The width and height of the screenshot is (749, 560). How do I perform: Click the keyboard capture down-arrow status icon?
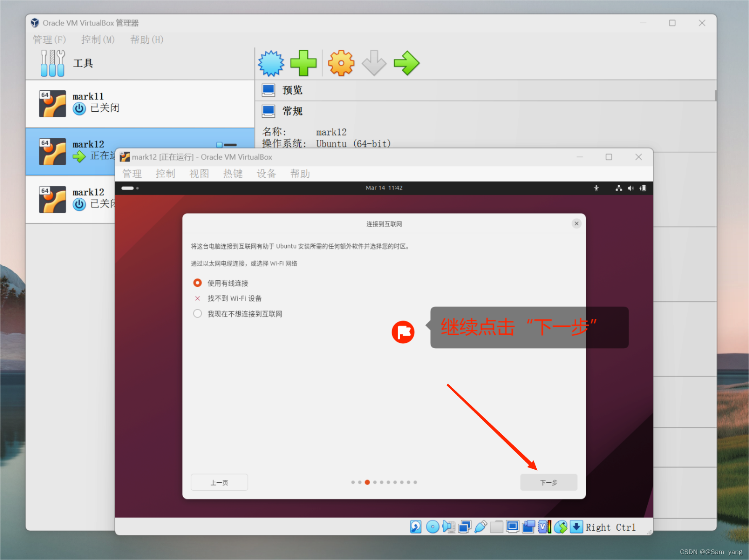click(x=576, y=526)
